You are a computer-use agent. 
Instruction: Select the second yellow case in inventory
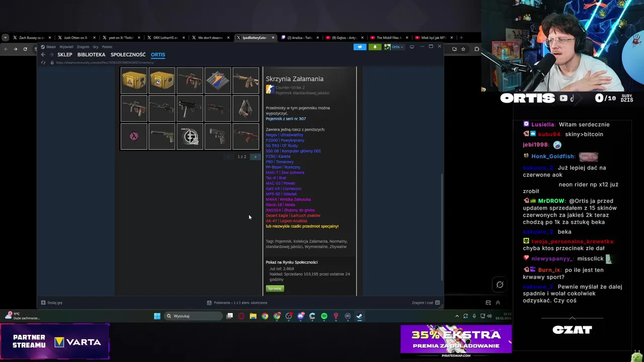coord(162,80)
